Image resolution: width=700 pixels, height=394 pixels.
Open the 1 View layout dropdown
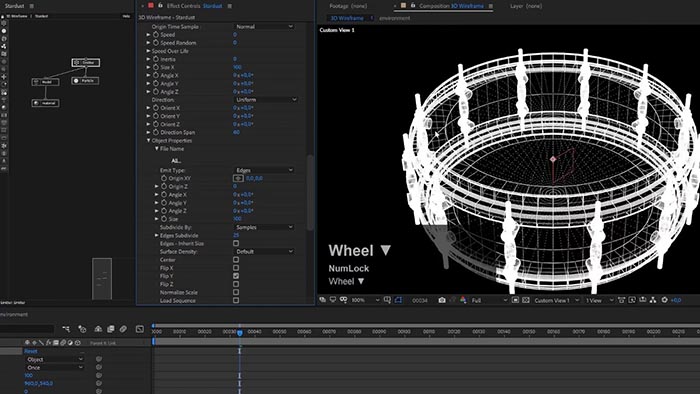(x=599, y=300)
